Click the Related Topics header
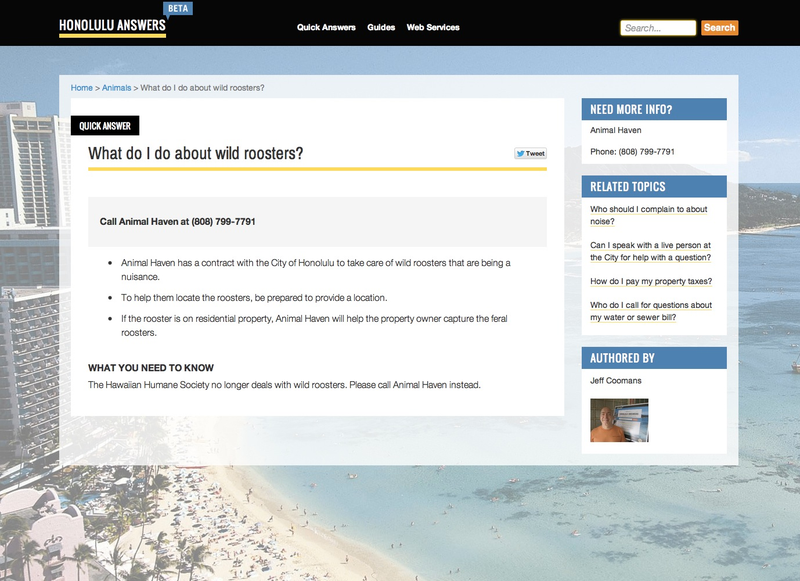This screenshot has width=800, height=581. click(654, 187)
